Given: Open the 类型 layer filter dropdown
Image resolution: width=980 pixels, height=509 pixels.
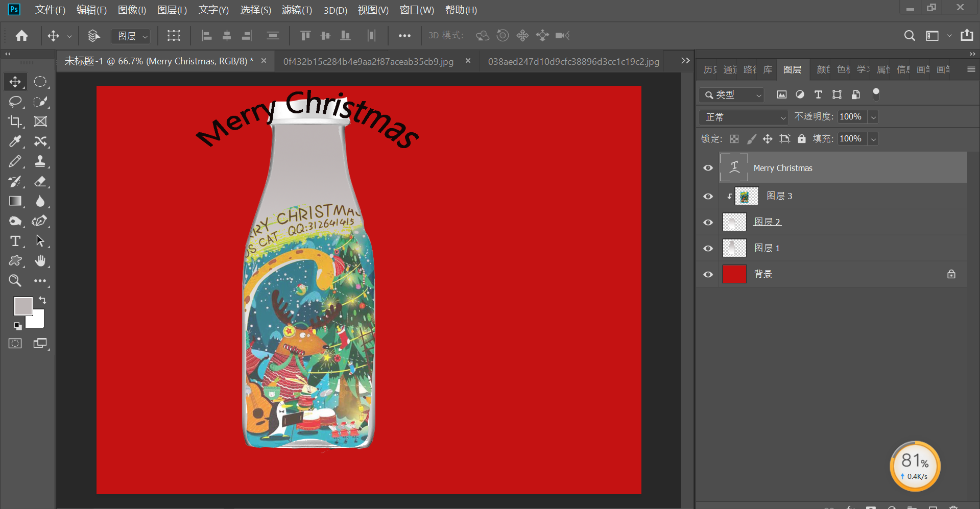Looking at the screenshot, I should pos(731,95).
